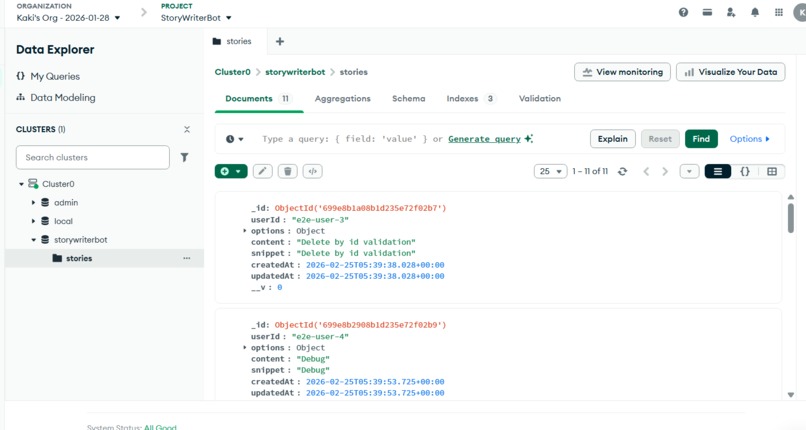
Task: Click the scrollbar up arrow
Action: [791, 197]
